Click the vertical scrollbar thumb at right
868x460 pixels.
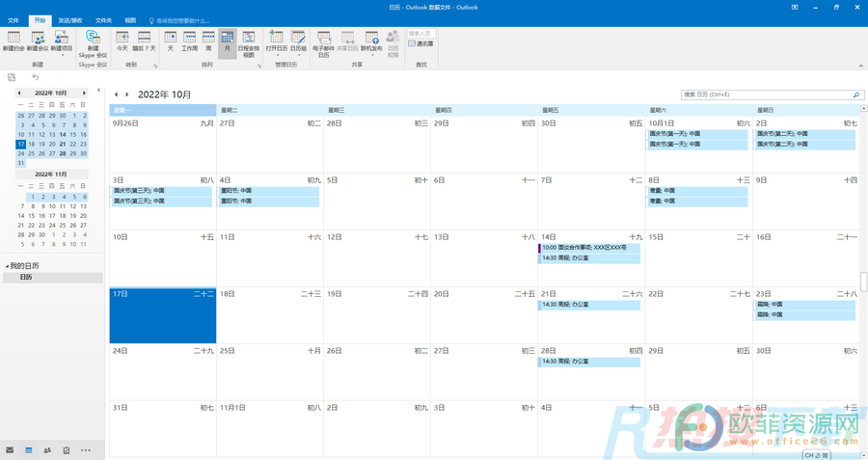click(863, 281)
